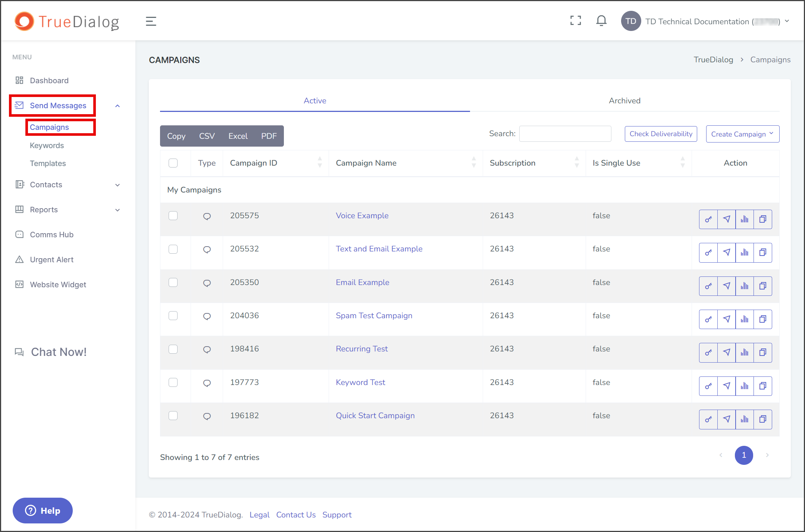
Task: Click the fullscreen icon in header
Action: [576, 21]
